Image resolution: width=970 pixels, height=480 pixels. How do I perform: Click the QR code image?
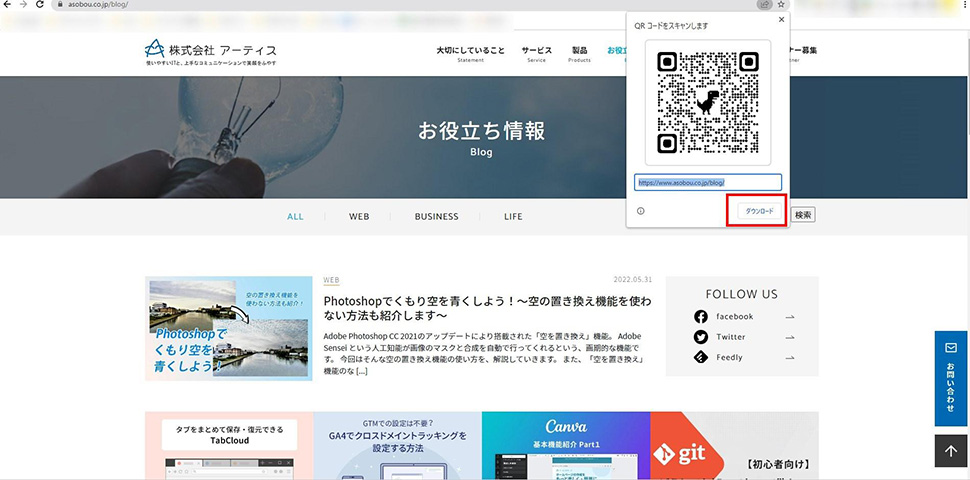coord(708,103)
